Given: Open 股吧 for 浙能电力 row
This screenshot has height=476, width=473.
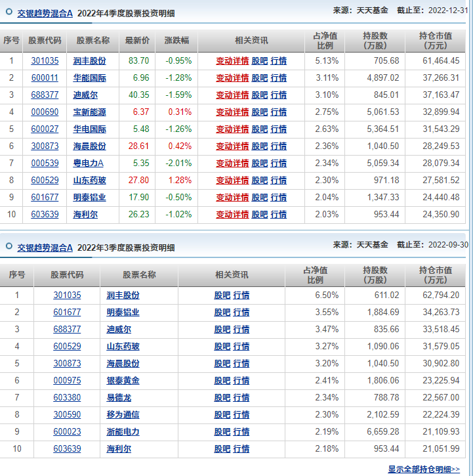Looking at the screenshot, I should [x=222, y=431].
